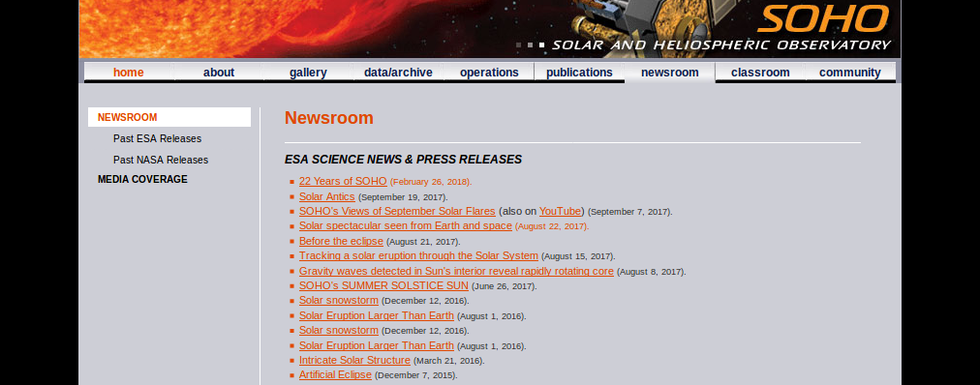Viewport: 980px width, 385px height.
Task: Select MEDIA COVERAGE in the sidebar
Action: tap(142, 179)
